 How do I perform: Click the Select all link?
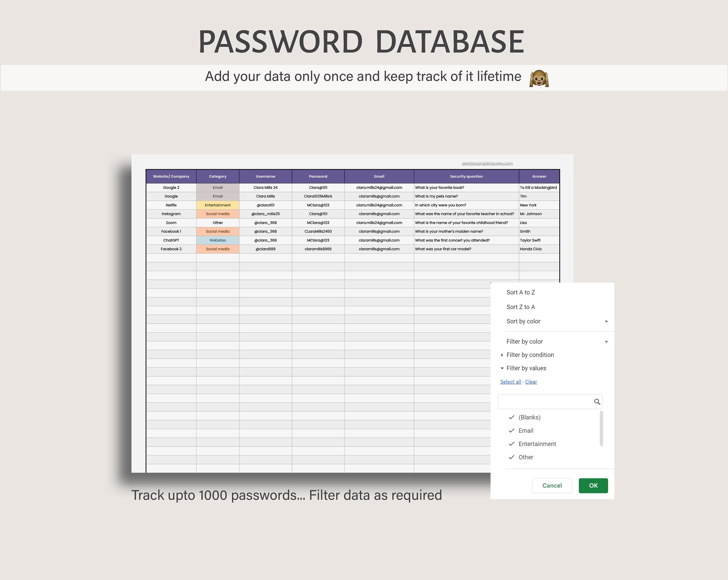point(511,381)
